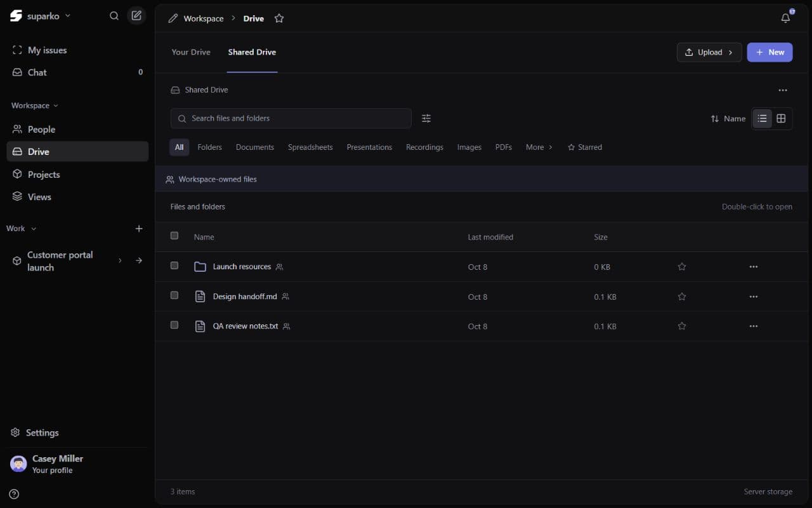This screenshot has width=812, height=508.
Task: Star the Launch resources folder
Action: (x=682, y=267)
